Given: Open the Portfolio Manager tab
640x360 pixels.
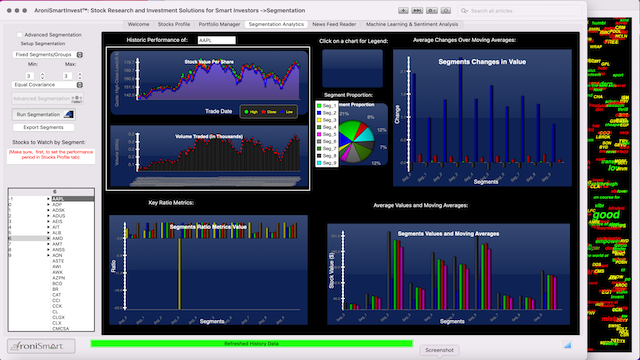Looking at the screenshot, I should pyautogui.click(x=219, y=24).
